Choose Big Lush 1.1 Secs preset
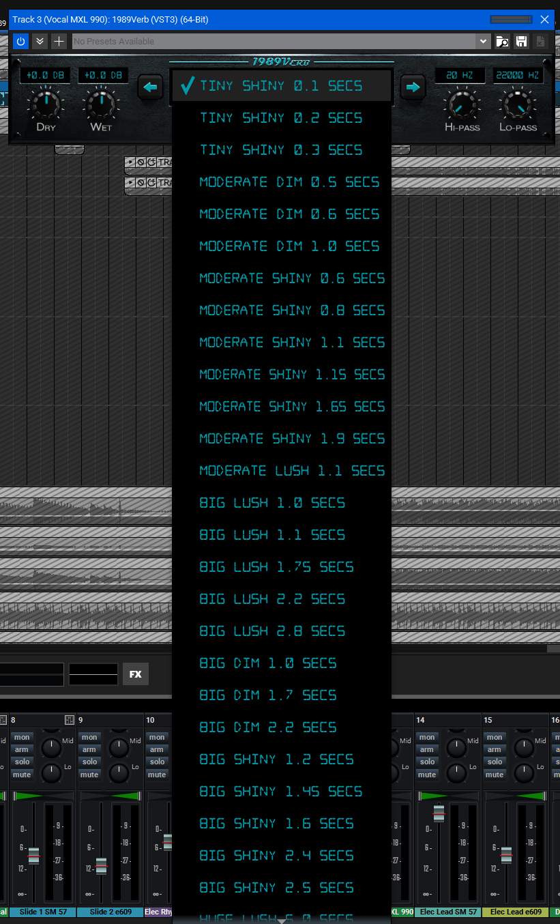560x924 pixels. (x=282, y=535)
